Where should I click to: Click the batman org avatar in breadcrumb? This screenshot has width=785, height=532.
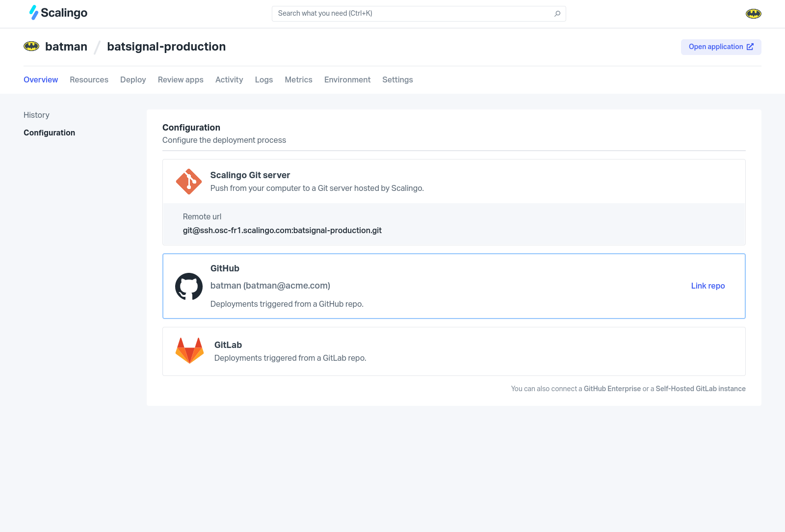31,46
